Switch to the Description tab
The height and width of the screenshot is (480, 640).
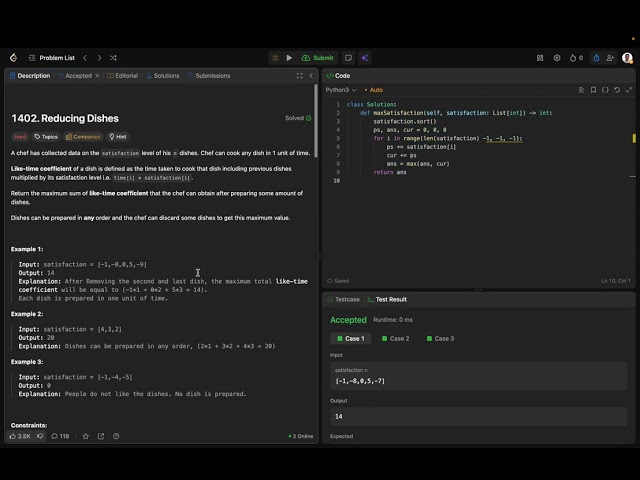click(x=30, y=76)
